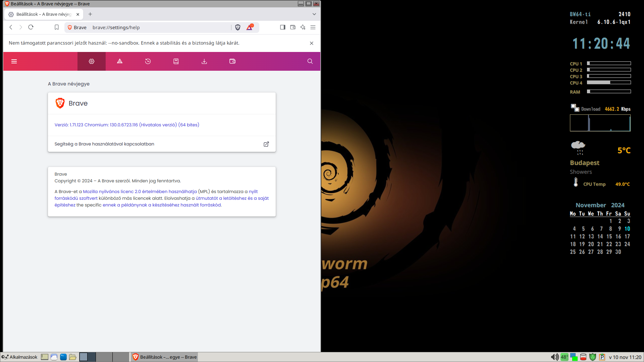
Task: Click the external link icon in the help row
Action: click(266, 144)
